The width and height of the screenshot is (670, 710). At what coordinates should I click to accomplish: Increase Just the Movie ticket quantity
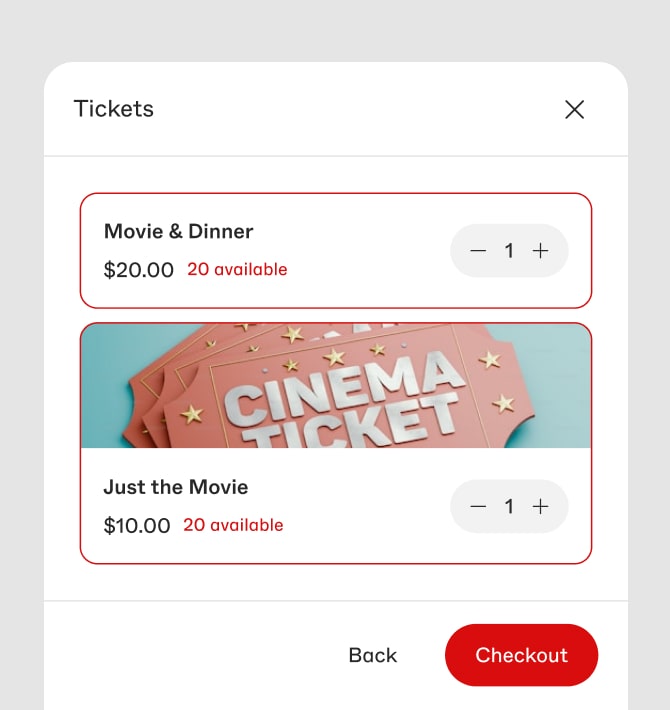click(x=541, y=506)
